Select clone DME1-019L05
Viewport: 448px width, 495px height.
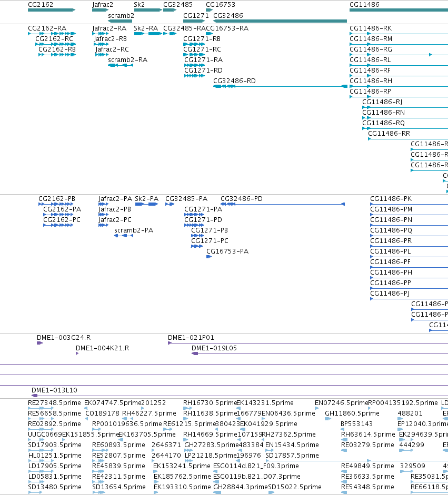coord(320,353)
